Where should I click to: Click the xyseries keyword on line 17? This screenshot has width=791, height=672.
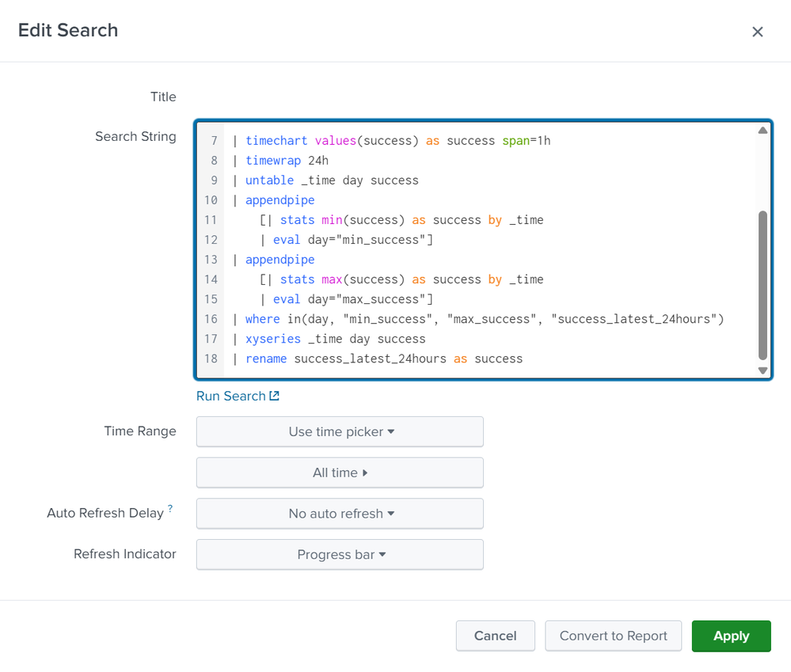point(273,339)
